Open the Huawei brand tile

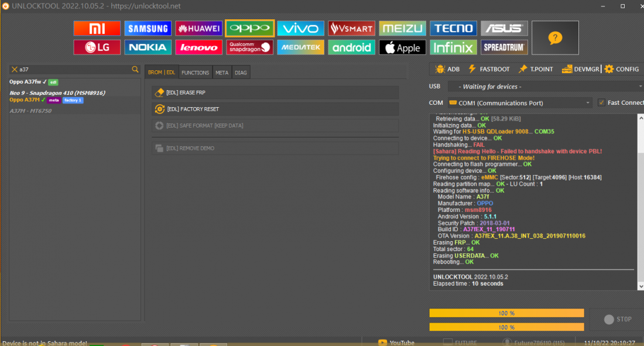click(x=199, y=28)
